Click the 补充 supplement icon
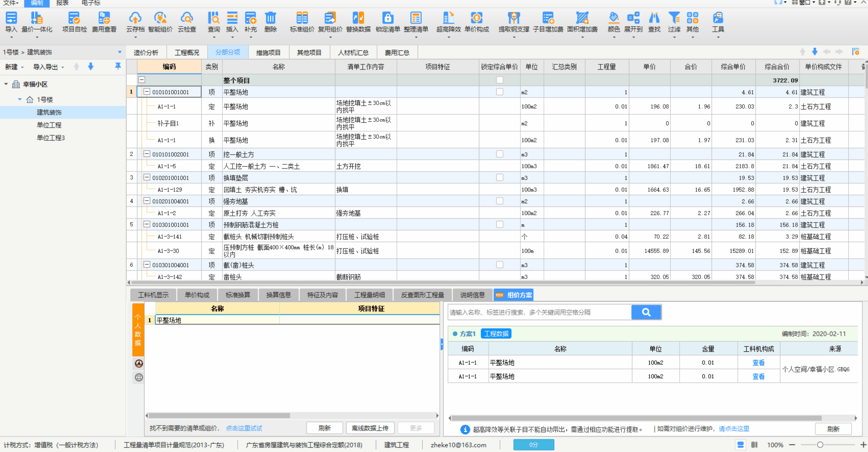 coord(251,22)
